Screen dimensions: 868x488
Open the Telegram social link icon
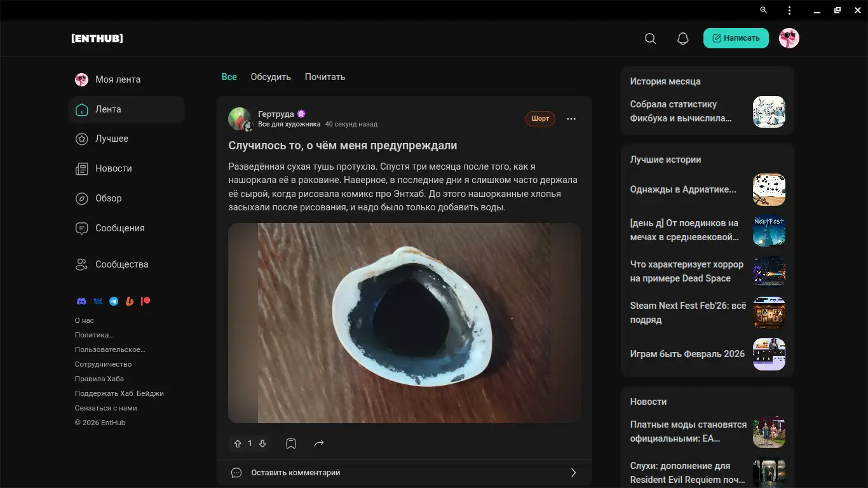114,301
